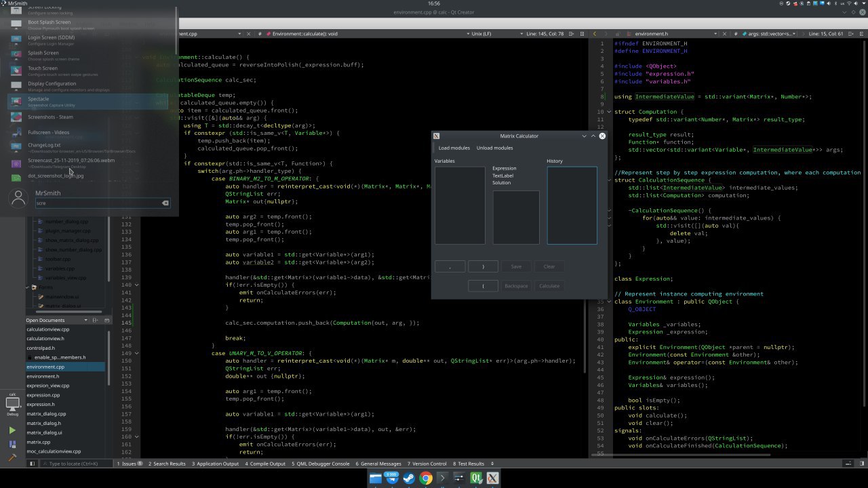Viewport: 868px width, 488px height.
Task: Open the QML Debugger Console pane
Action: point(321,464)
